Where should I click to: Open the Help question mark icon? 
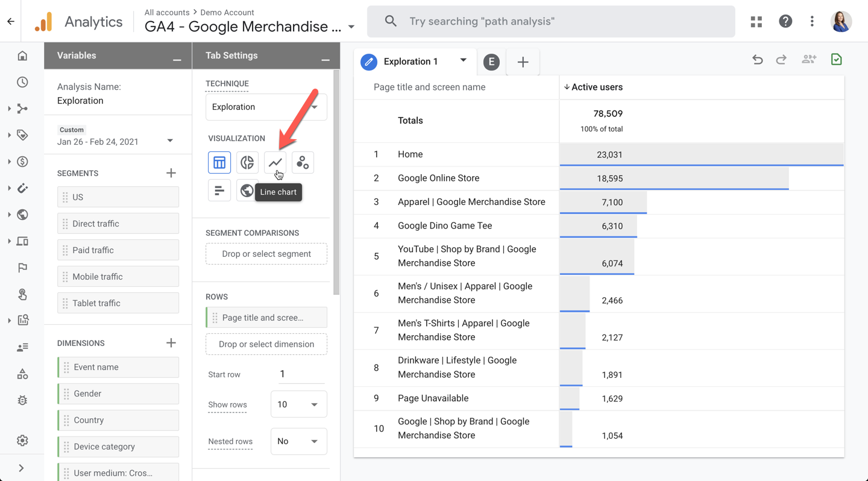[x=785, y=22]
